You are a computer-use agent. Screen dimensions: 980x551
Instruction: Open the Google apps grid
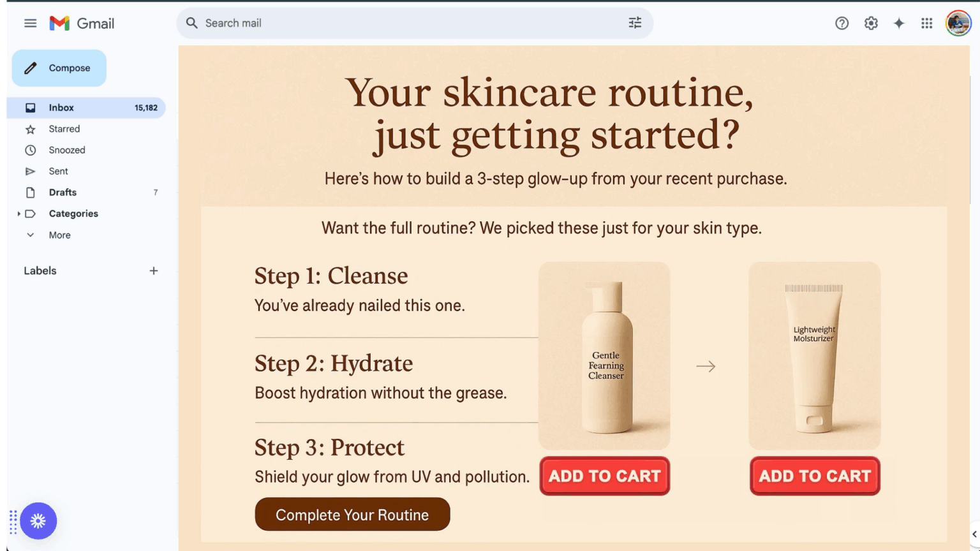pyautogui.click(x=927, y=24)
